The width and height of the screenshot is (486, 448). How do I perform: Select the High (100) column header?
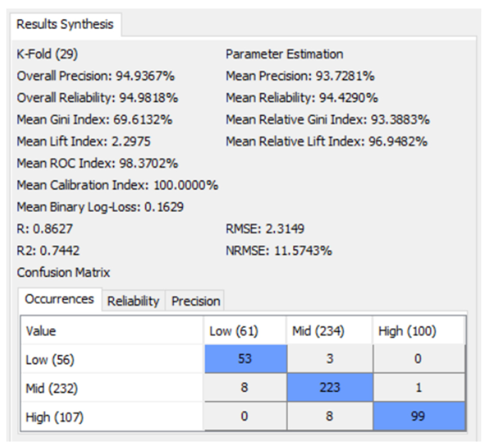(x=407, y=331)
